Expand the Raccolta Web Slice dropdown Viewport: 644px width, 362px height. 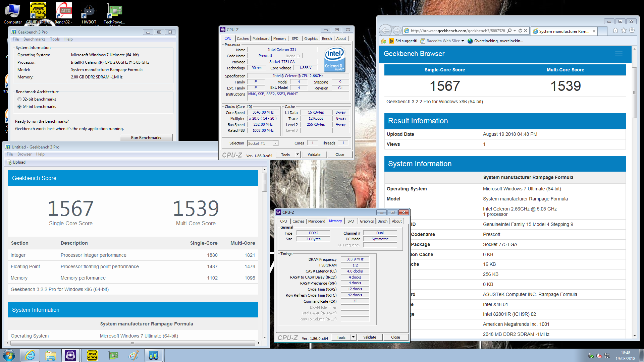coord(463,41)
